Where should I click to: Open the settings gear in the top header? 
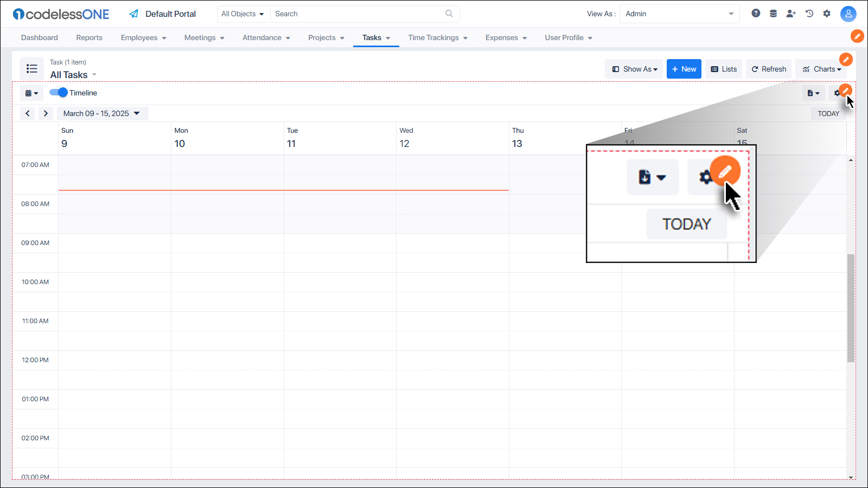tap(827, 14)
